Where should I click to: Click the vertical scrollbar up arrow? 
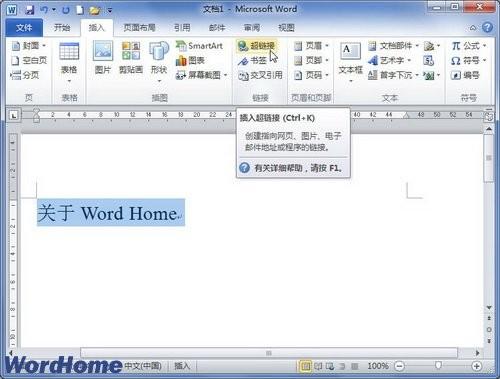(489, 129)
